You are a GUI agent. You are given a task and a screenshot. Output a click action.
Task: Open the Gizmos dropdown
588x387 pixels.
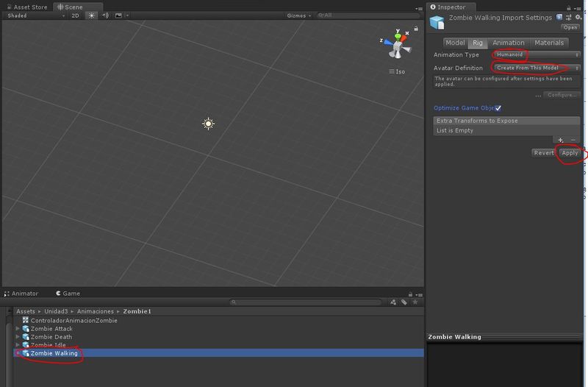click(x=299, y=15)
